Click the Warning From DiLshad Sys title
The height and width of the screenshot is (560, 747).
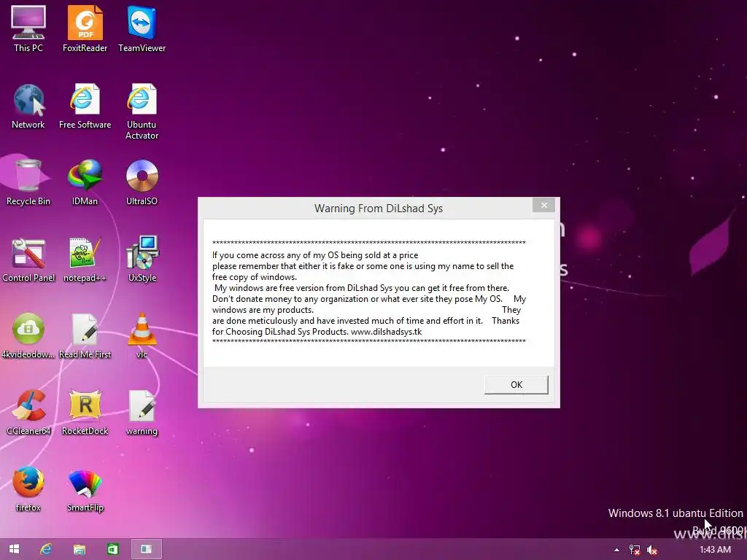coord(379,209)
